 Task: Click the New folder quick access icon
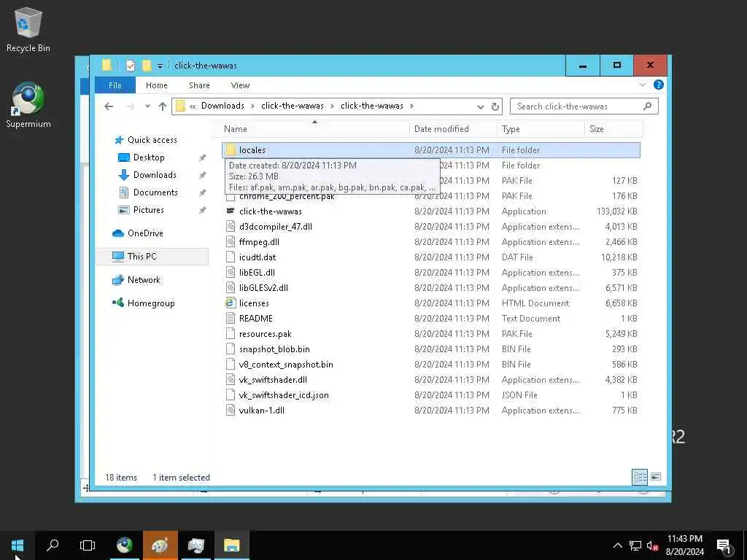pos(146,65)
